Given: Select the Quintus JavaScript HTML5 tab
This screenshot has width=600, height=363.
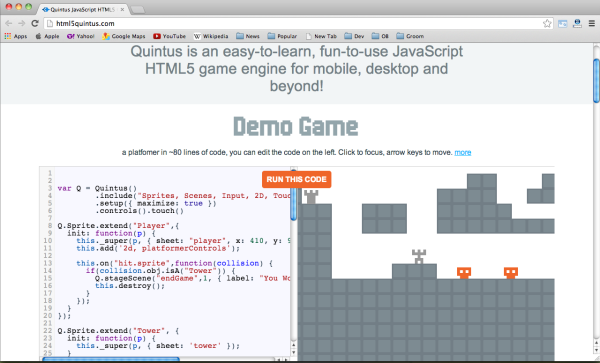Looking at the screenshot, I should tap(82, 9).
